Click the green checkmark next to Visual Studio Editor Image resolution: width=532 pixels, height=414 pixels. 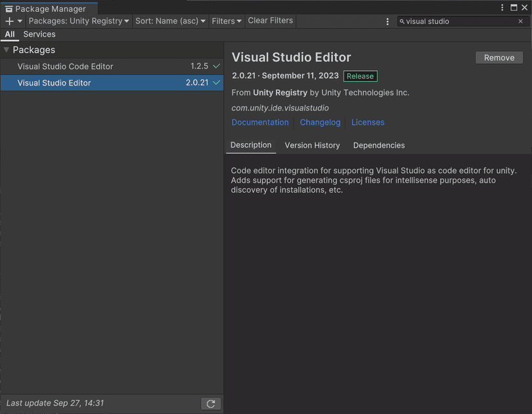216,83
